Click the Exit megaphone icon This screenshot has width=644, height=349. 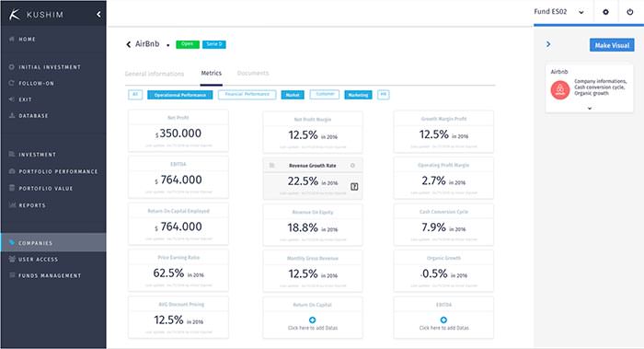pyautogui.click(x=11, y=99)
